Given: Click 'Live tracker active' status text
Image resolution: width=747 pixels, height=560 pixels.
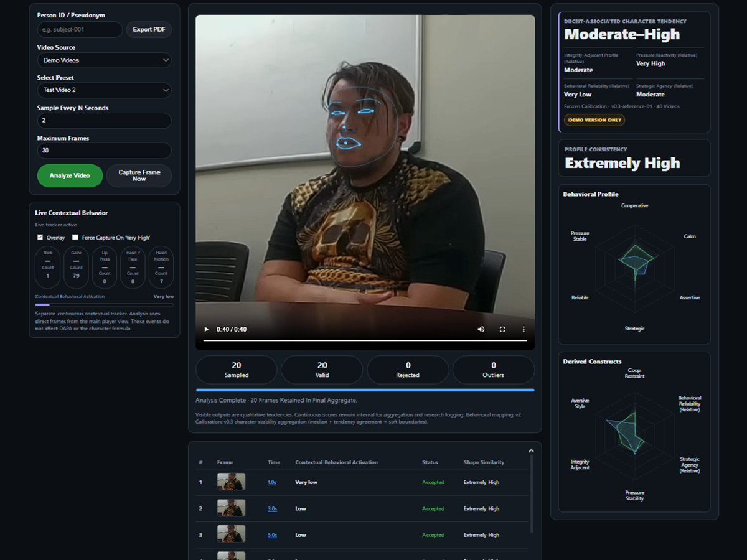Looking at the screenshot, I should coord(56,225).
